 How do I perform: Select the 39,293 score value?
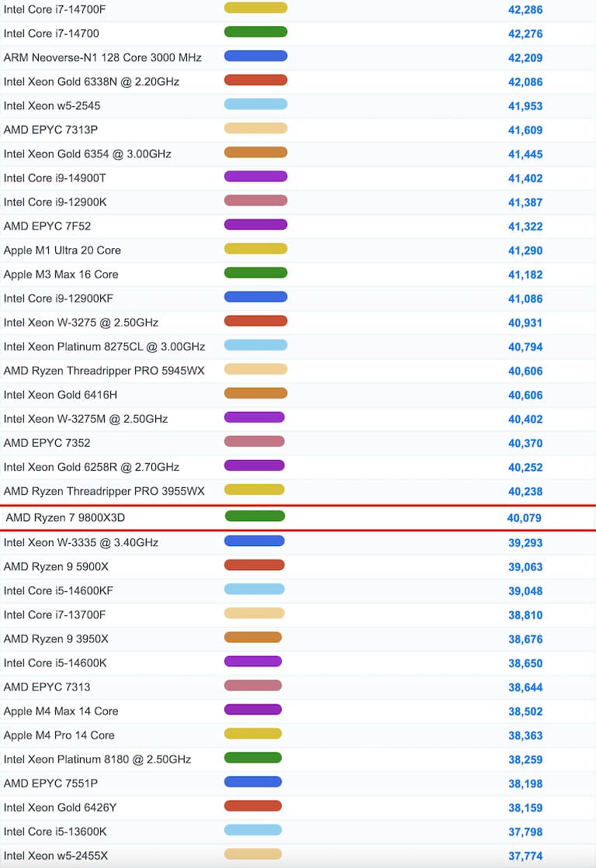pos(525,543)
